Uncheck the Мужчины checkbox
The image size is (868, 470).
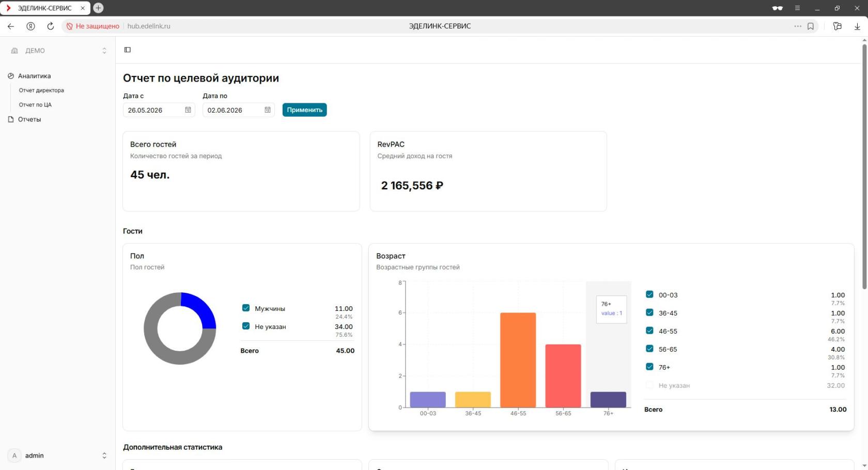click(246, 308)
